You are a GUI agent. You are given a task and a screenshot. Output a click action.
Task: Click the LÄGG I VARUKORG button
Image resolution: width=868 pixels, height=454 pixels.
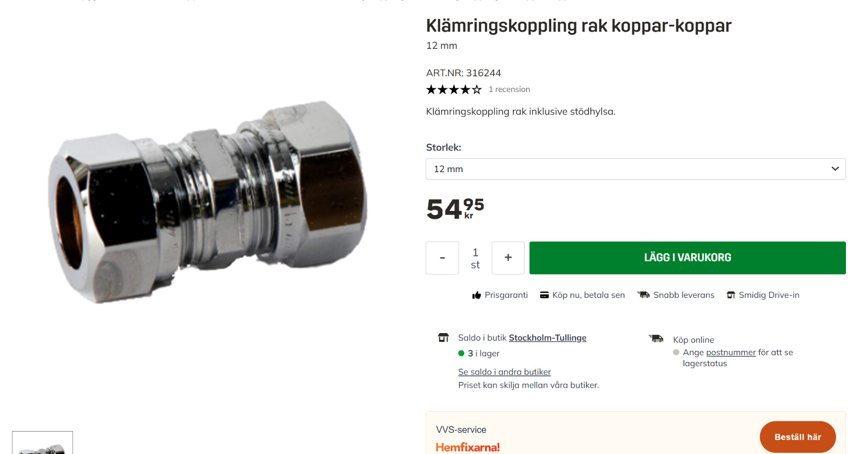coord(687,258)
